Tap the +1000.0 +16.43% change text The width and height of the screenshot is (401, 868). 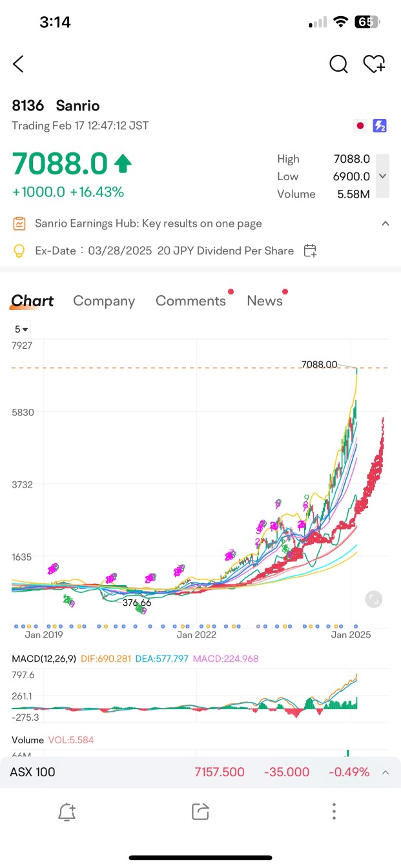(x=68, y=192)
